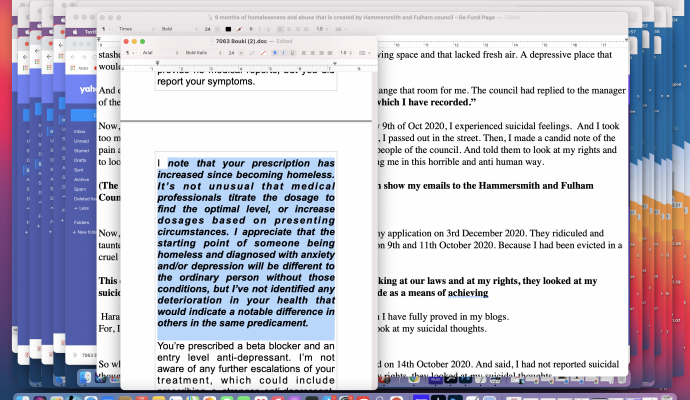
Task: Expand the Times font family dropdown
Action: (x=142, y=31)
